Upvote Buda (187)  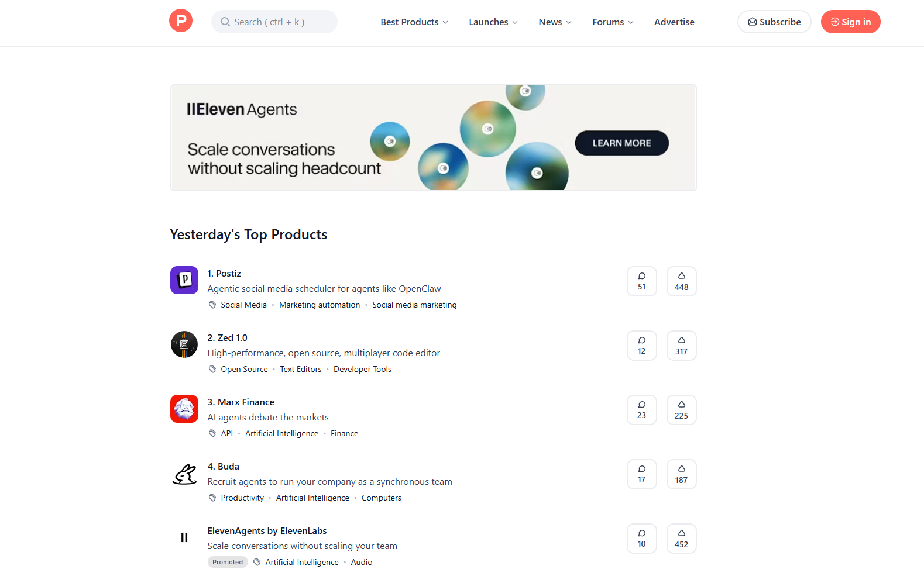pyautogui.click(x=681, y=474)
